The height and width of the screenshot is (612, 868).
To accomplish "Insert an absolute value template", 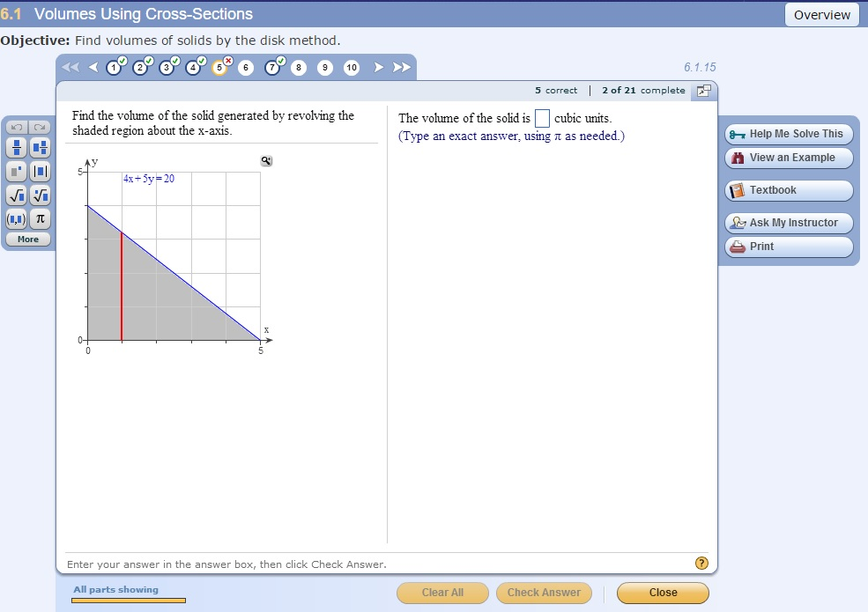I will [x=40, y=171].
